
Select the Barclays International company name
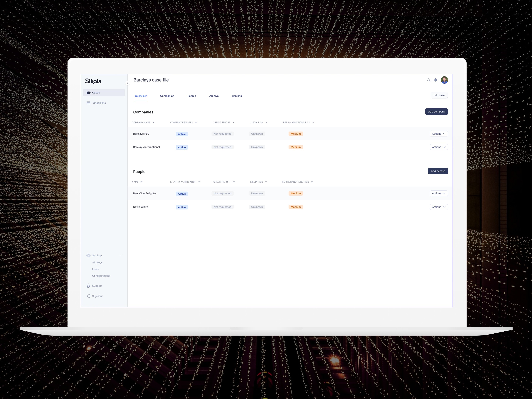coord(146,147)
